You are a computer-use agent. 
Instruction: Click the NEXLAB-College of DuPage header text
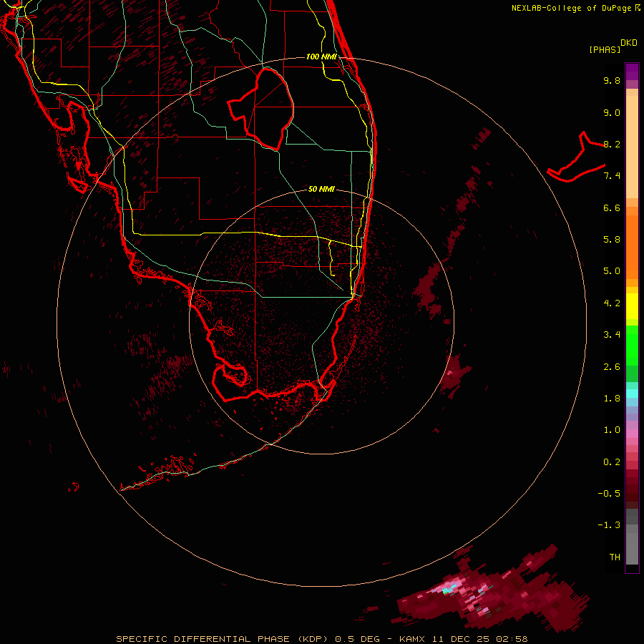(576, 8)
